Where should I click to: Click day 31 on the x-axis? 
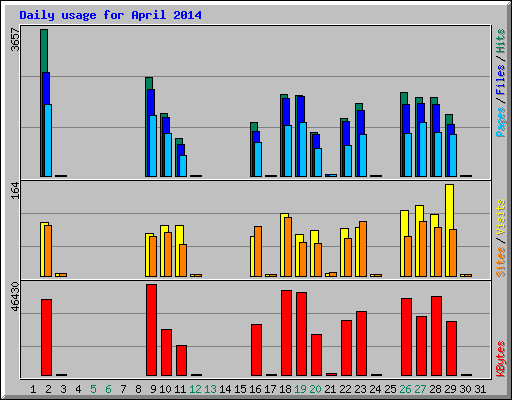tap(480, 389)
